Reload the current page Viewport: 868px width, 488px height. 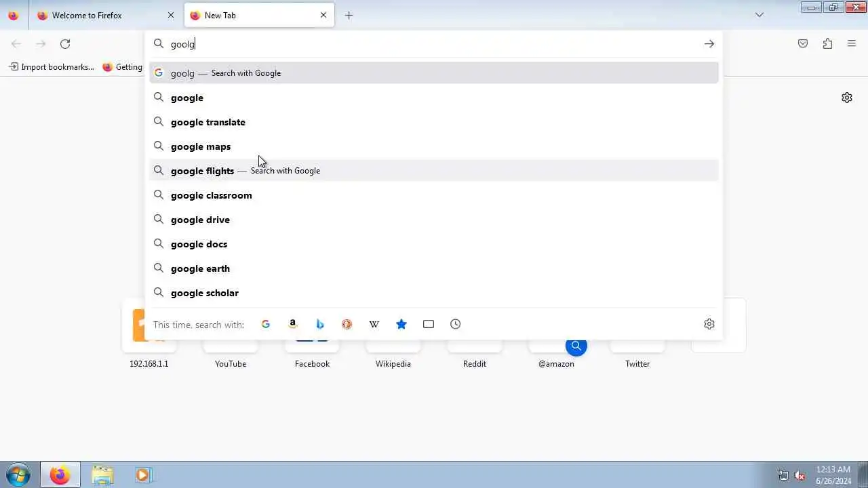(65, 44)
